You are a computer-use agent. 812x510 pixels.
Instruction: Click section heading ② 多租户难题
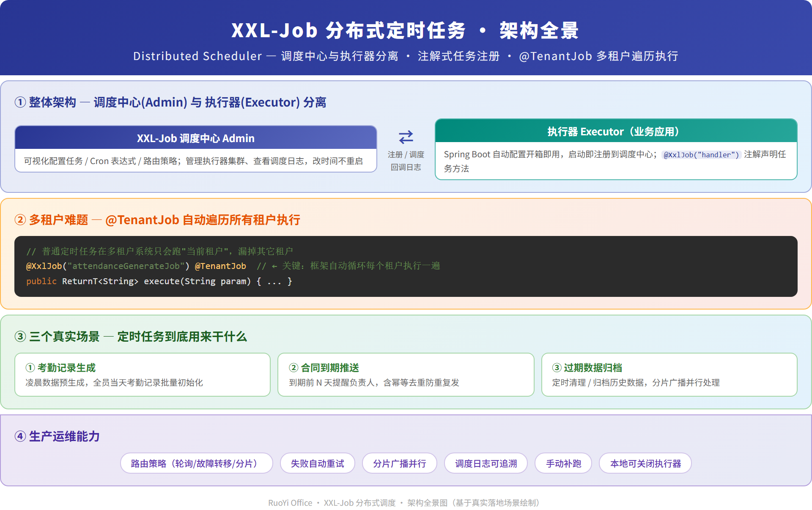(157, 220)
